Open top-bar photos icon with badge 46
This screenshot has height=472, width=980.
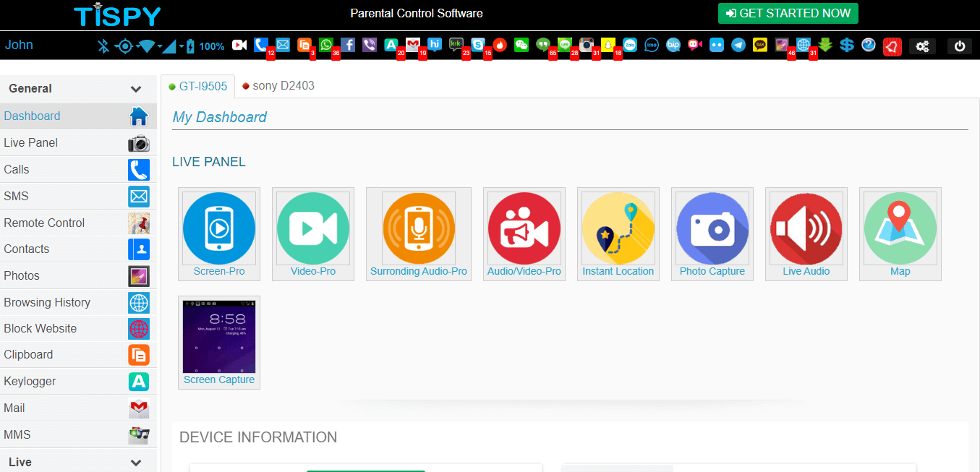782,45
